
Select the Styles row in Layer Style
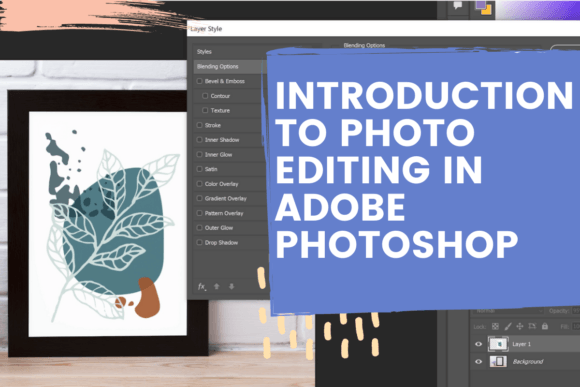point(229,52)
